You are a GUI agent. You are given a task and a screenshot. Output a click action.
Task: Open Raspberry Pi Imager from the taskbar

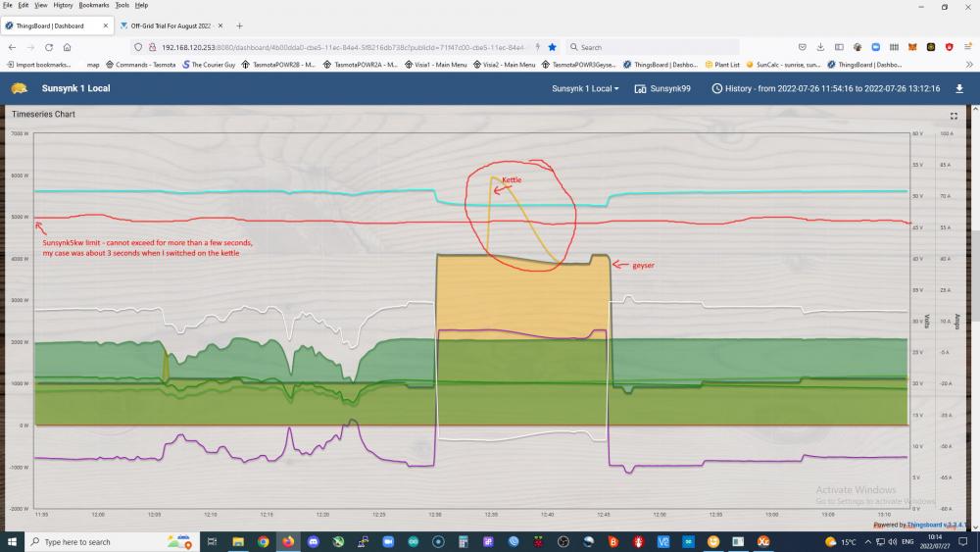pyautogui.click(x=538, y=541)
